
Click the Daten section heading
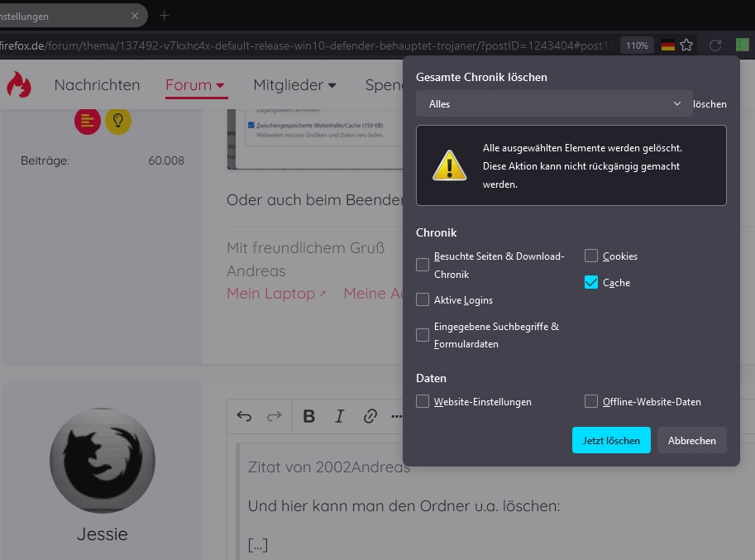[431, 378]
